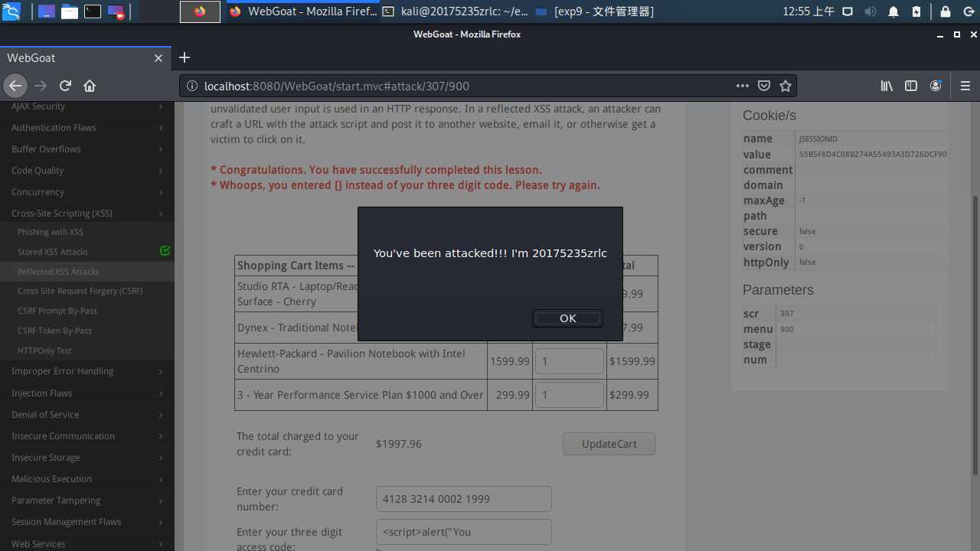Lock the screen via padlock icon
Image resolution: width=980 pixels, height=551 pixels.
click(946, 11)
